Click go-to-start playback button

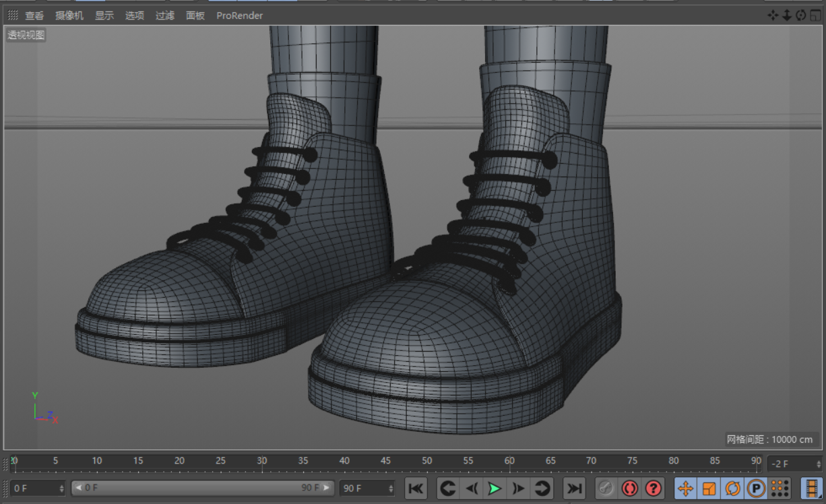416,488
